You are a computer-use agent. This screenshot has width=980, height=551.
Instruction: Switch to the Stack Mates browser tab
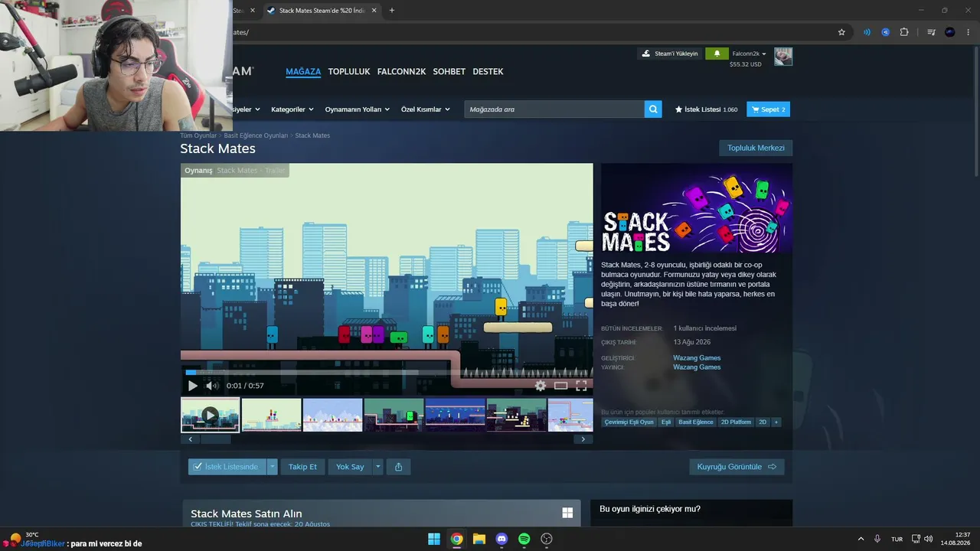(x=322, y=11)
